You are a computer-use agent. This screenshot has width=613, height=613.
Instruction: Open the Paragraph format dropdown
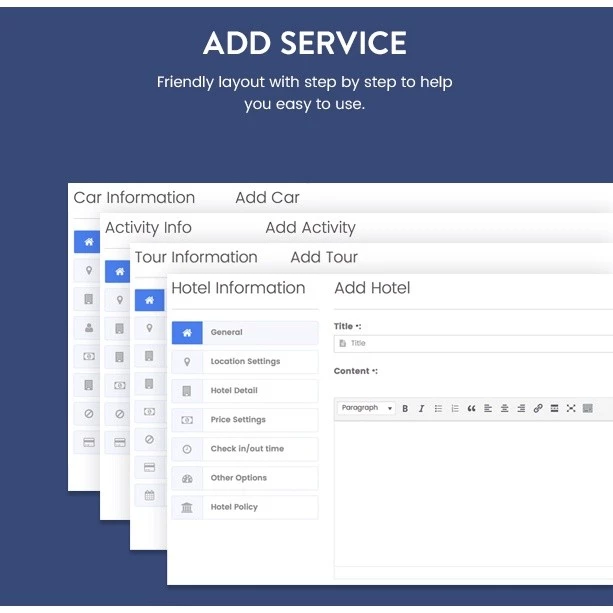(x=366, y=408)
